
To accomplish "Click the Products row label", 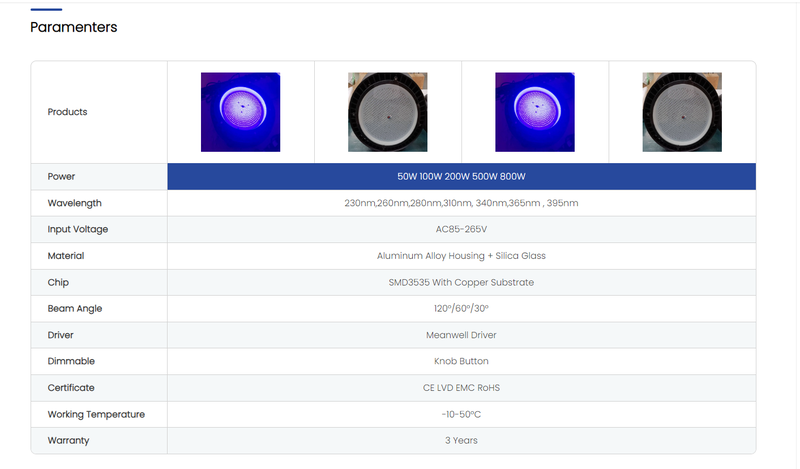I will pos(67,112).
